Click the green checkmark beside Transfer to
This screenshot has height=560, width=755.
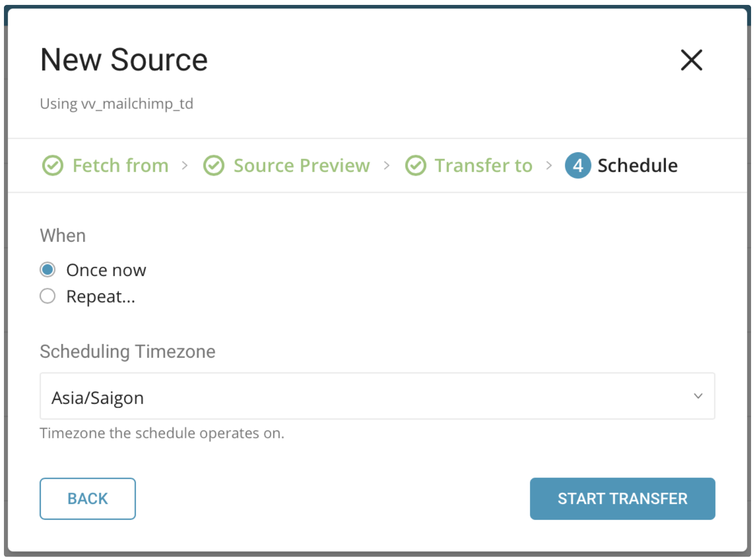415,166
